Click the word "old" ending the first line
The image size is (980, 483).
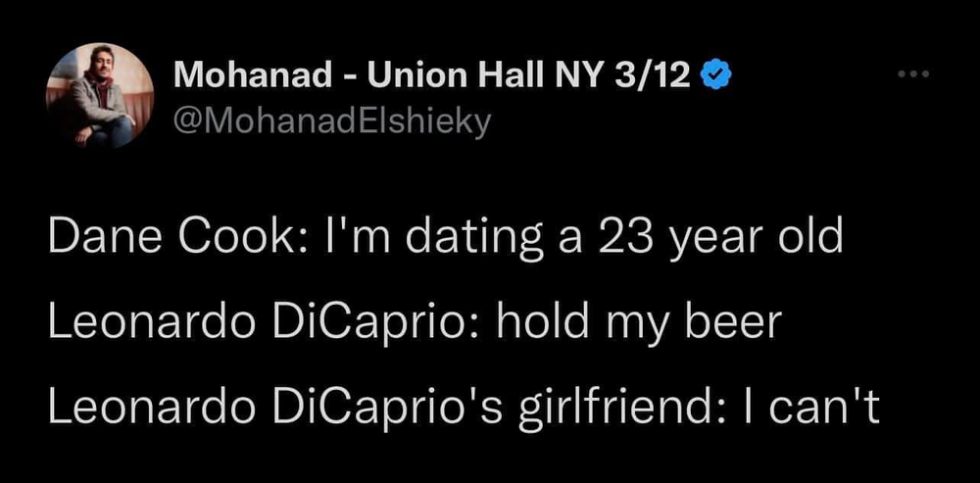[812, 238]
